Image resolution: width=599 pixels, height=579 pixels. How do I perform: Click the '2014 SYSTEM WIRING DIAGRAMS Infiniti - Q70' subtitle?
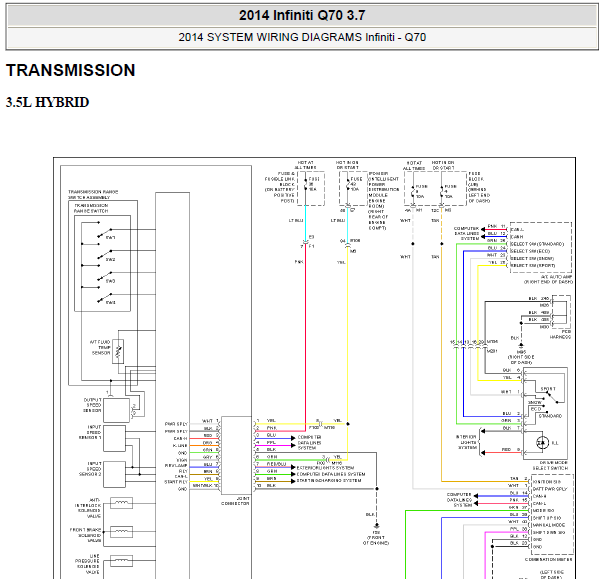(302, 37)
